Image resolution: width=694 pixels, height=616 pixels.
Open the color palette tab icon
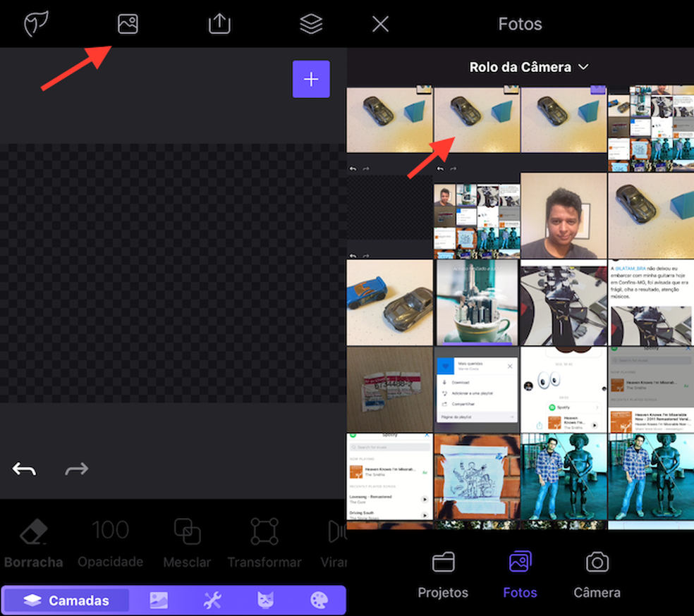(319, 600)
